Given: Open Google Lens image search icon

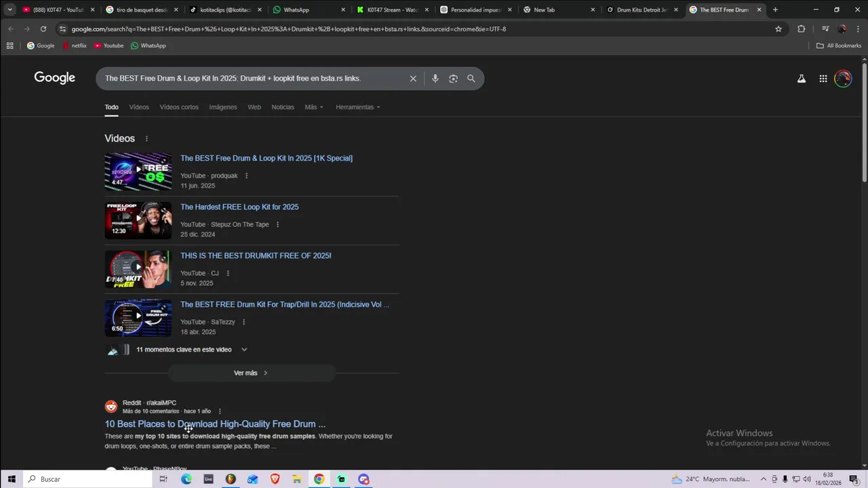Looking at the screenshot, I should pos(453,79).
